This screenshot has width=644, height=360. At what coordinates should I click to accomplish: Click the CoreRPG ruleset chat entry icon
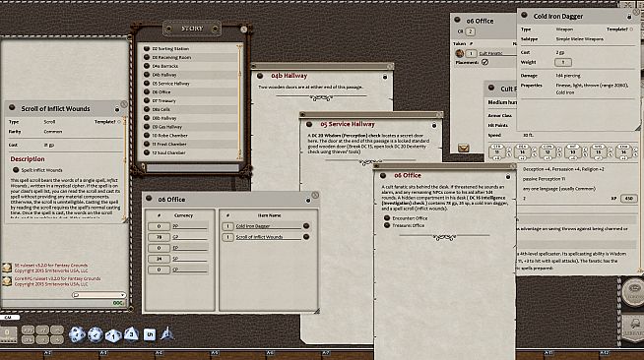coord(7,281)
